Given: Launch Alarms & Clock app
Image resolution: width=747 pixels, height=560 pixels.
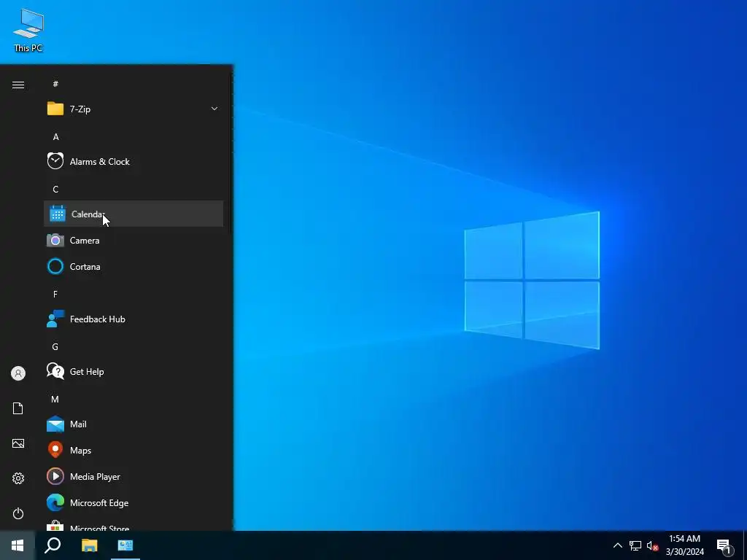Looking at the screenshot, I should (x=133, y=161).
